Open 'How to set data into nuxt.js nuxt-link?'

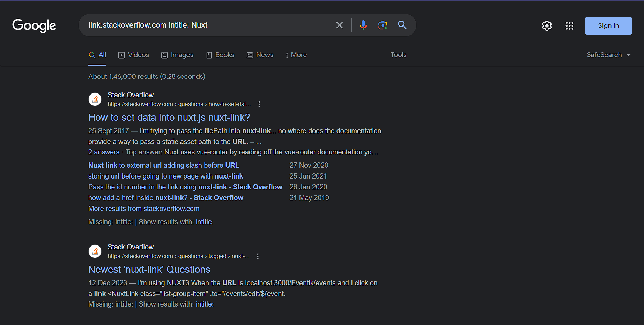[x=169, y=118]
